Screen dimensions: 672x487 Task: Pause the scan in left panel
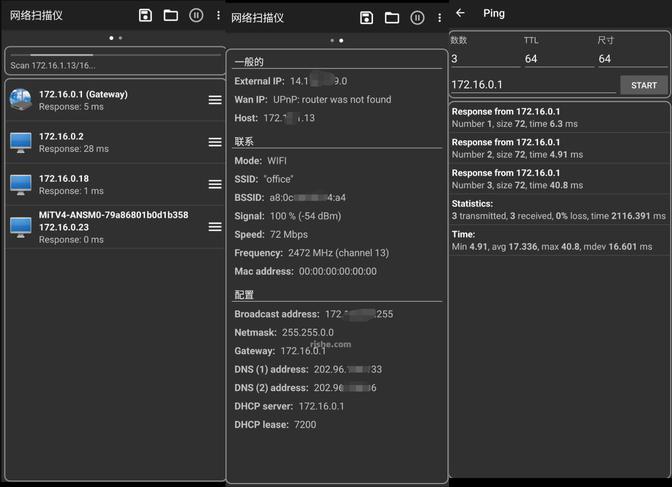[x=196, y=15]
